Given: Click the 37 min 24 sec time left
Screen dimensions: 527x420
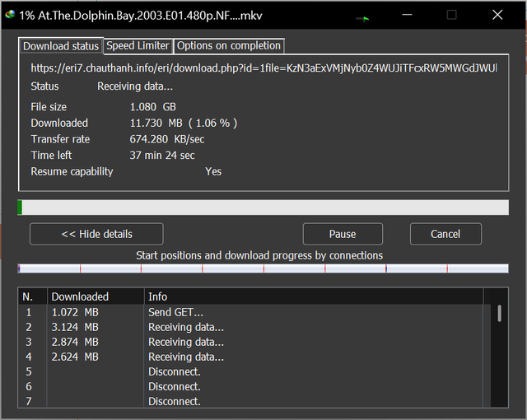Looking at the screenshot, I should [x=162, y=155].
